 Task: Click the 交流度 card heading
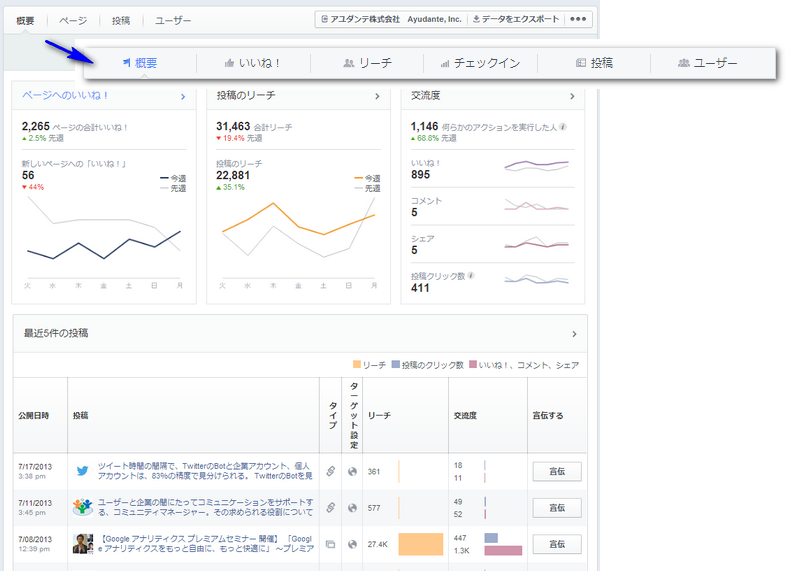(426, 95)
